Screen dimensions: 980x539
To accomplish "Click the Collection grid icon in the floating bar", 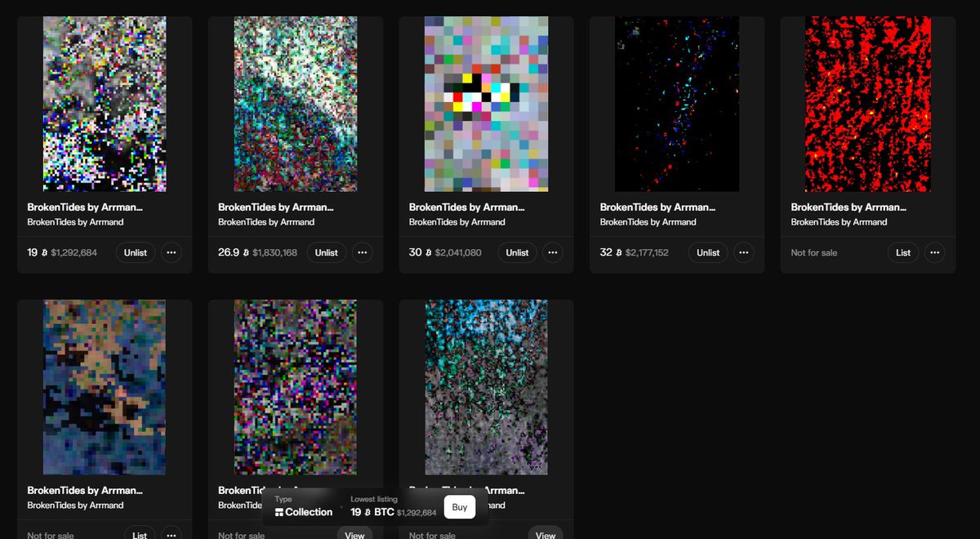I will pos(279,512).
